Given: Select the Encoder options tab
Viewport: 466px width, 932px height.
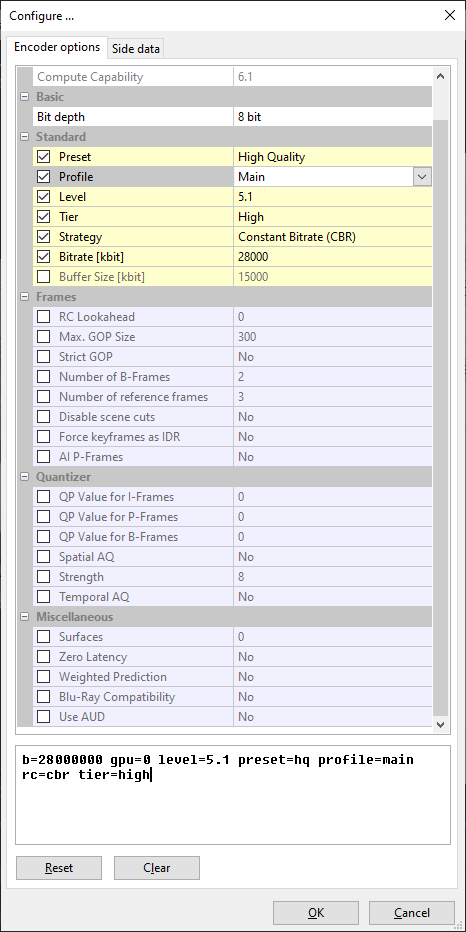Looking at the screenshot, I should point(57,47).
